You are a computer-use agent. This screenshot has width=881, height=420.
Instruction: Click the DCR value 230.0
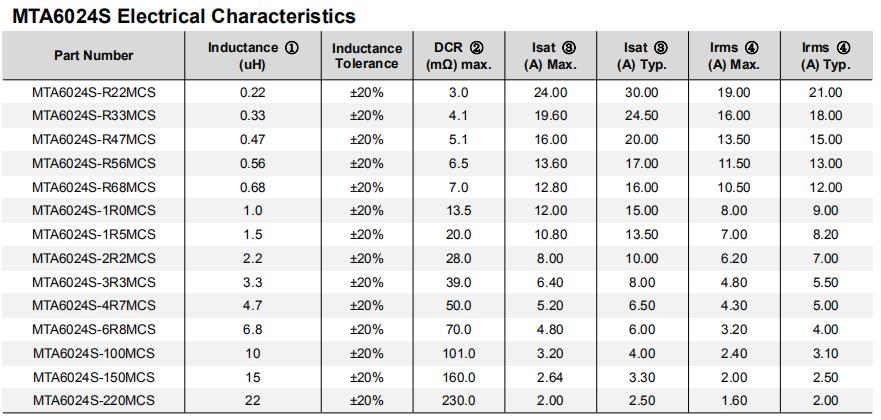click(458, 401)
